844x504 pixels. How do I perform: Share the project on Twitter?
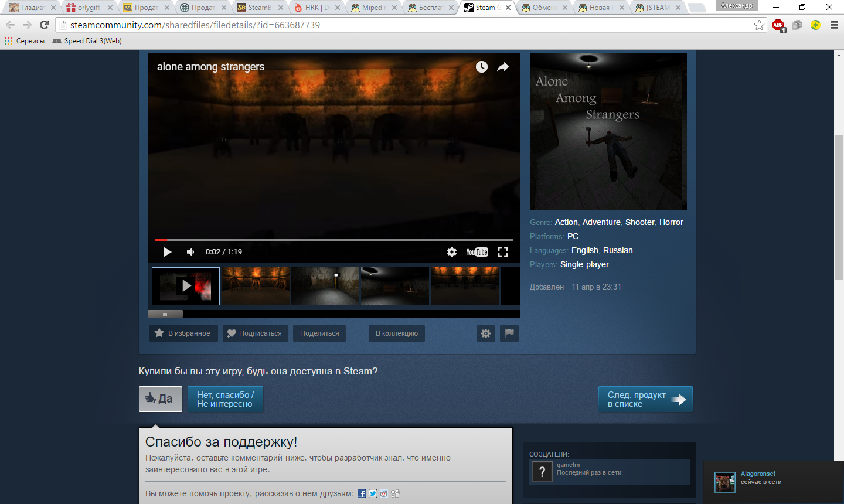click(373, 493)
